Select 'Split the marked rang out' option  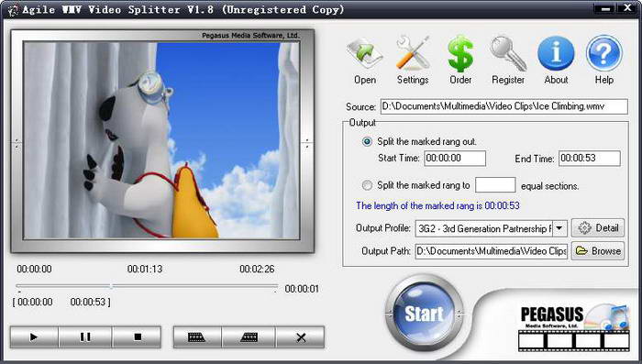click(x=367, y=142)
